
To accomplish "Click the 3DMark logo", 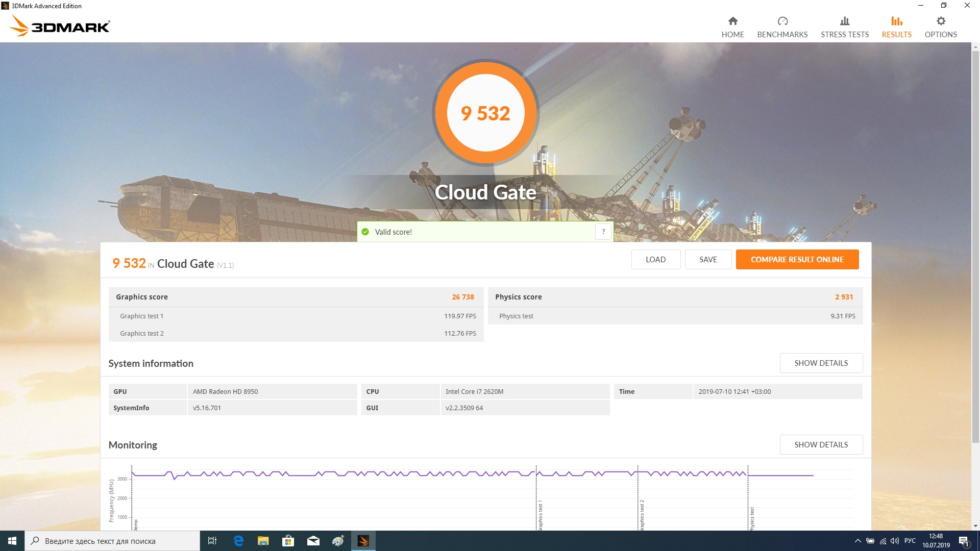I will 60,26.
